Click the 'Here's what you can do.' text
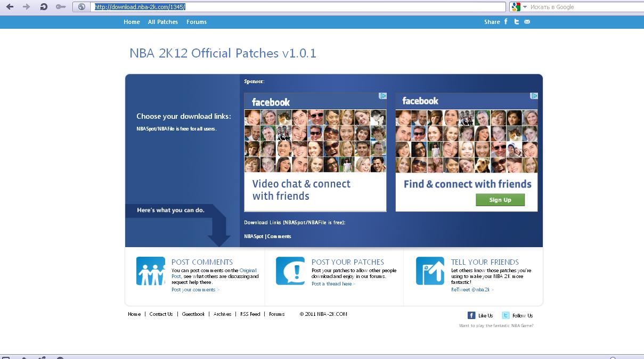The width and height of the screenshot is (644, 359). point(170,210)
